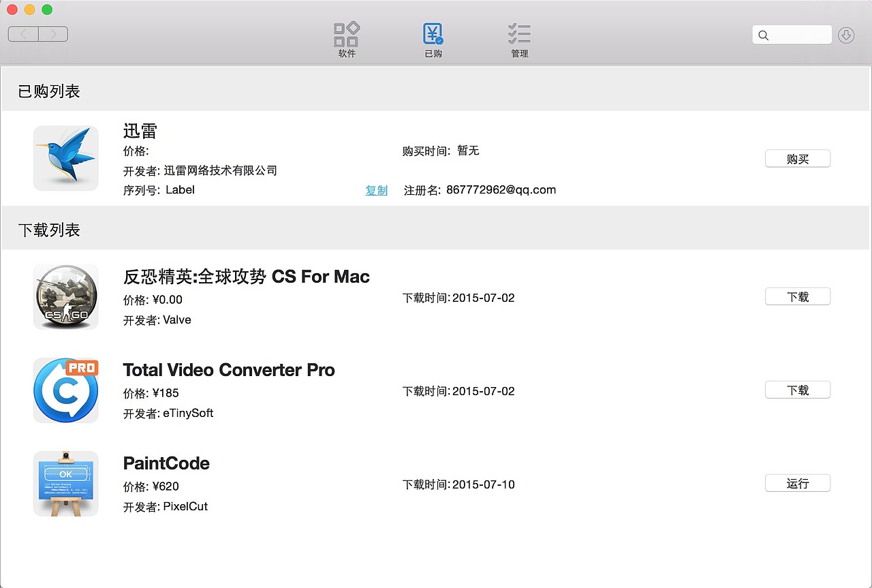The width and height of the screenshot is (872, 588).
Task: Click the serial number Label text
Action: pyautogui.click(x=180, y=190)
